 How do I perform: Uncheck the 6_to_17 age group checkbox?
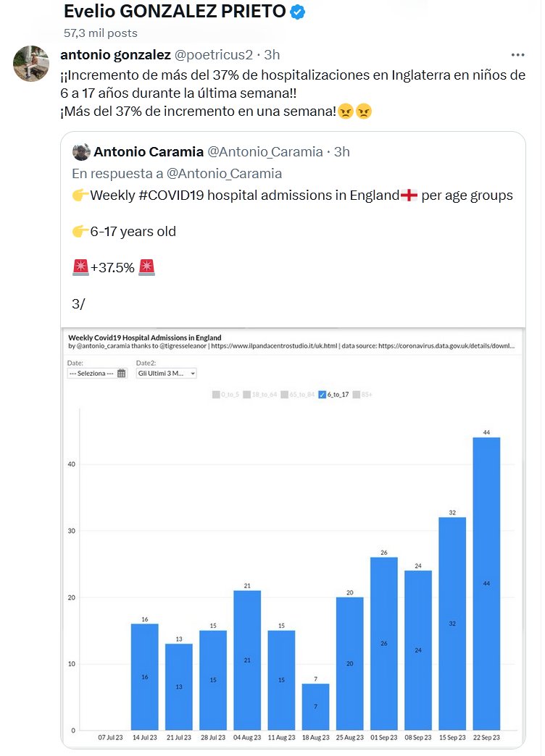click(323, 395)
